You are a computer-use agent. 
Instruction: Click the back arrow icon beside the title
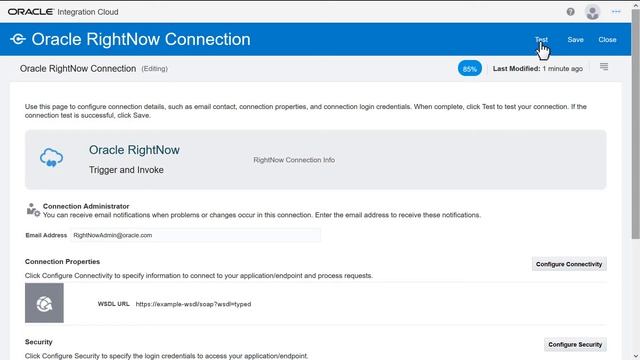(18, 39)
